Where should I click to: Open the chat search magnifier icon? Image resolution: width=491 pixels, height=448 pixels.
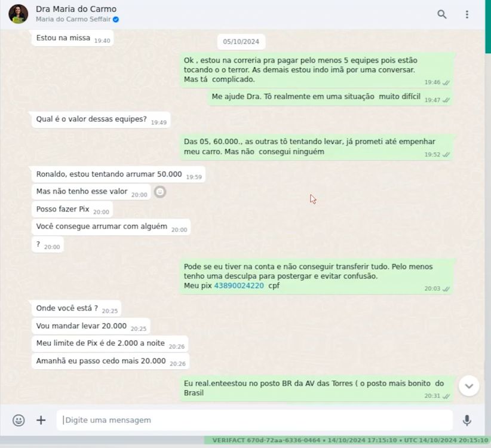(x=442, y=14)
